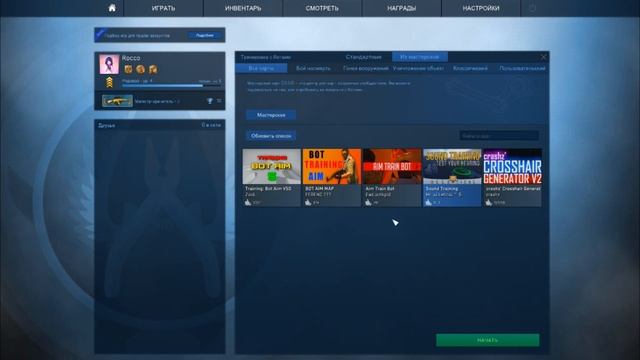The height and width of the screenshot is (360, 640).
Task: Click the friends online count label
Action: 211,125
